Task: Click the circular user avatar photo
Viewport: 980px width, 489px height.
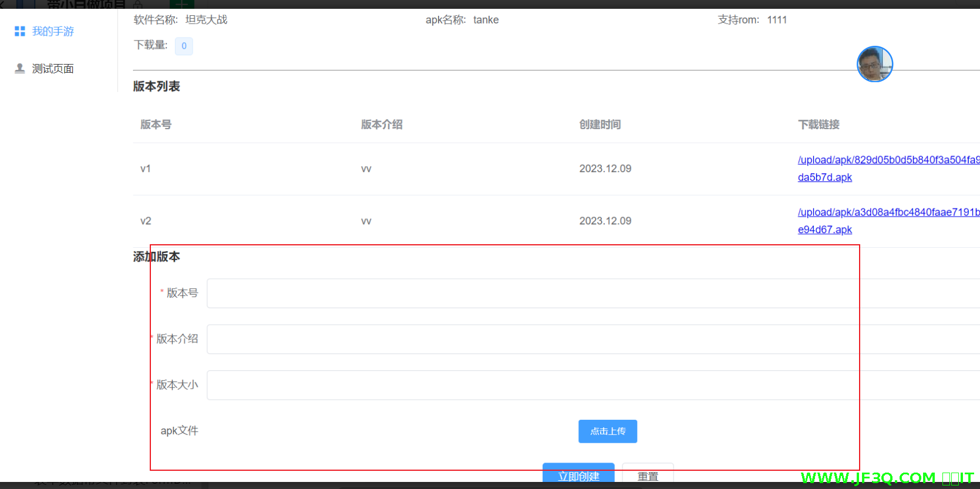Action: point(874,64)
